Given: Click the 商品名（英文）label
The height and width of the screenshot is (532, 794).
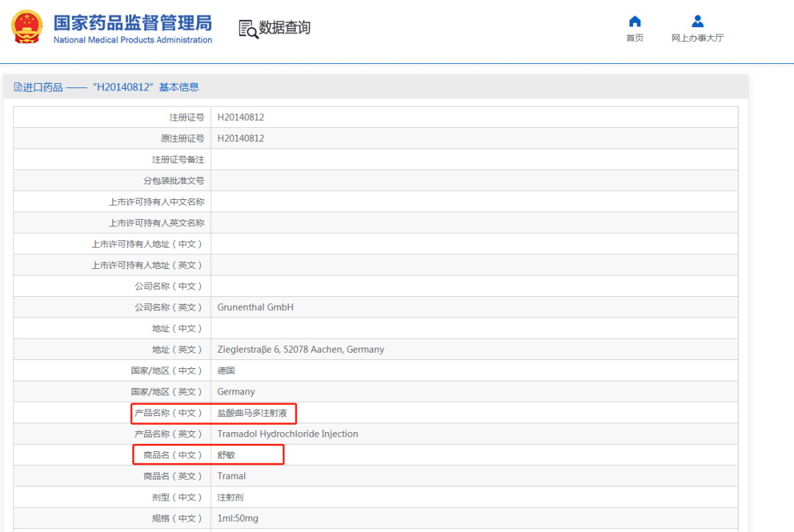Looking at the screenshot, I should point(174,476).
